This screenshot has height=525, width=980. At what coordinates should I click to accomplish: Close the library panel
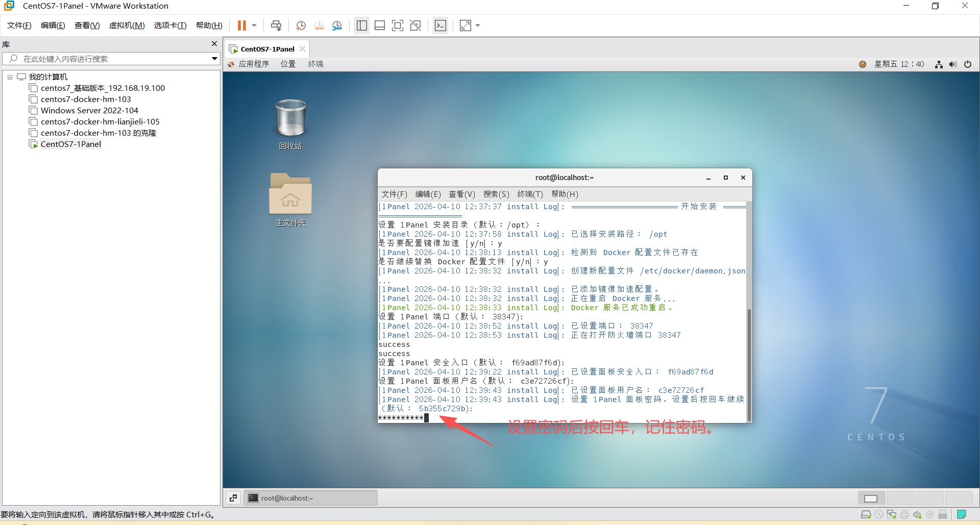[x=214, y=44]
